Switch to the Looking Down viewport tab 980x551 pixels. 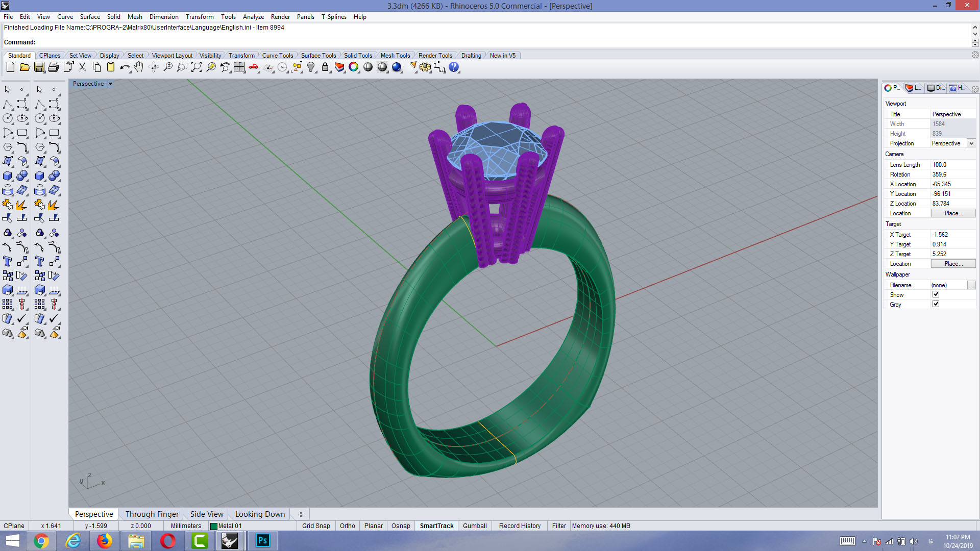(x=260, y=514)
